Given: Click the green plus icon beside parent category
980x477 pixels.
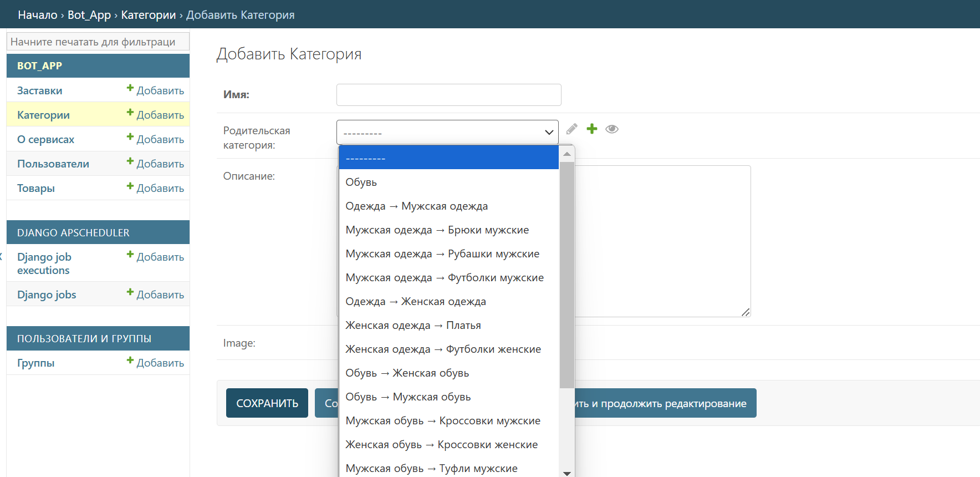Looking at the screenshot, I should 592,129.
